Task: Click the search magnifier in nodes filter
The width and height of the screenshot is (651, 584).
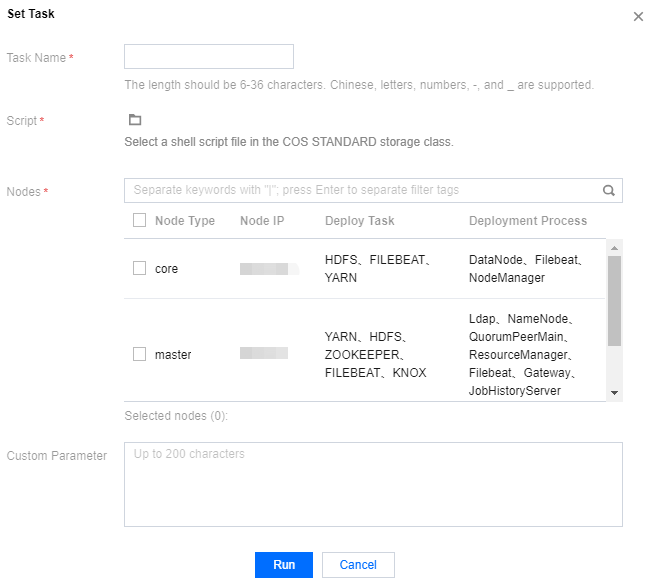Action: coord(608,190)
